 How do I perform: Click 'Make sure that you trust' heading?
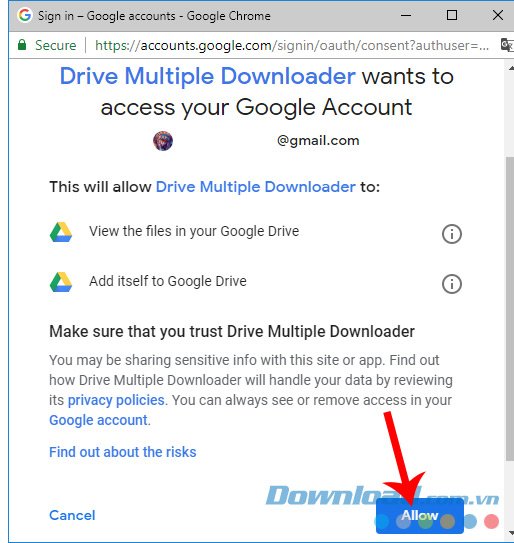[x=232, y=331]
